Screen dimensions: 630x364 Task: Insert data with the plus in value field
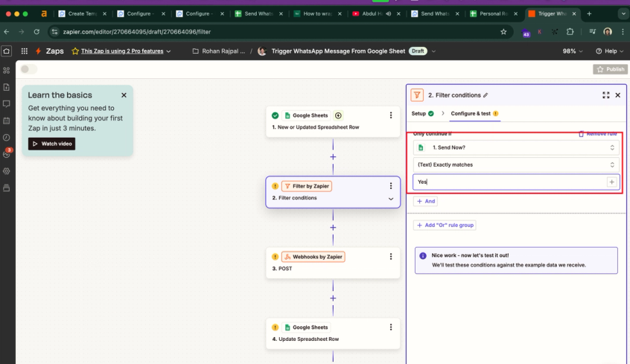pyautogui.click(x=611, y=182)
